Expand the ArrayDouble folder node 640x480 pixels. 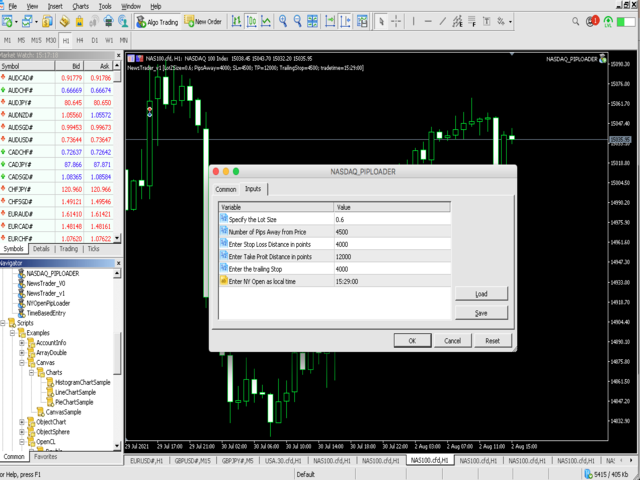point(22,353)
